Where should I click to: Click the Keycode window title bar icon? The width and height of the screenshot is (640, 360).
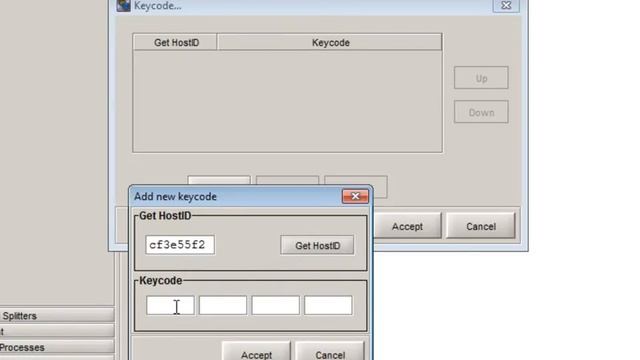point(123,5)
